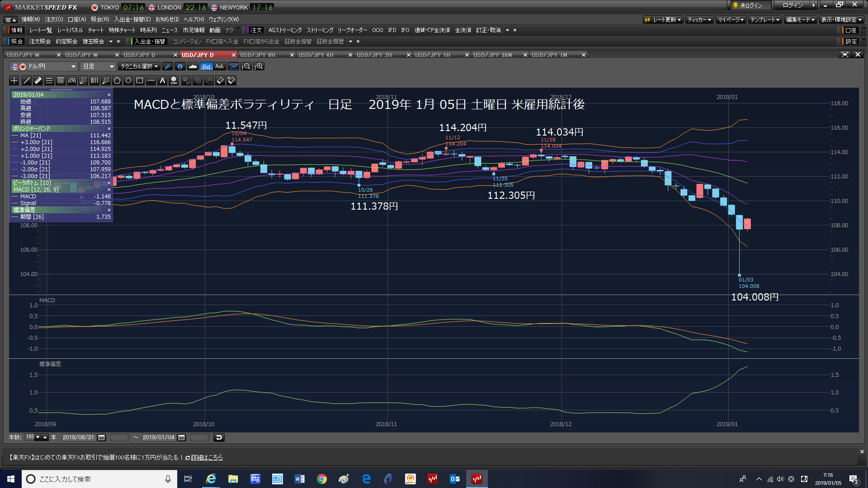
Task: Close the MACD [12, 26, 9] indicator panel
Action: [x=109, y=190]
